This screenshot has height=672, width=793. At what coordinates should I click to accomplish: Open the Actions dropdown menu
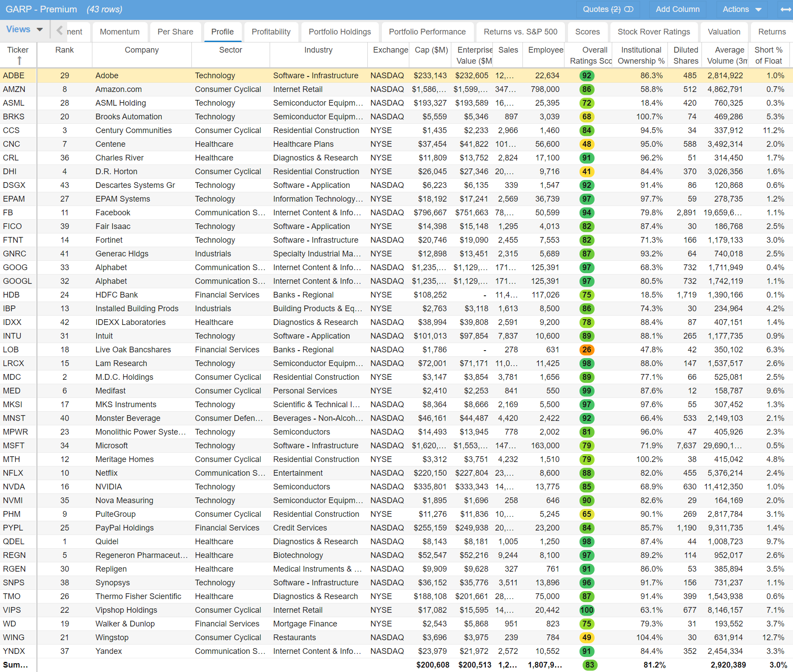pyautogui.click(x=742, y=9)
